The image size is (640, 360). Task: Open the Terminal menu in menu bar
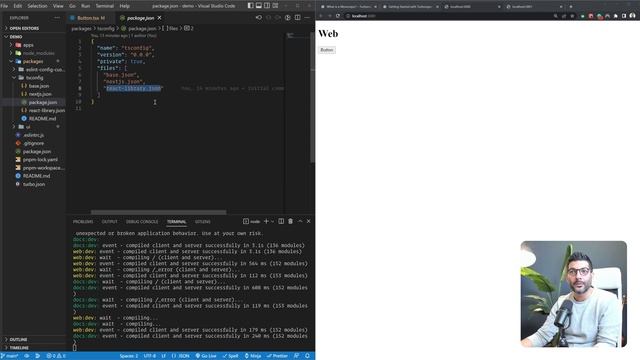pyautogui.click(x=104, y=6)
